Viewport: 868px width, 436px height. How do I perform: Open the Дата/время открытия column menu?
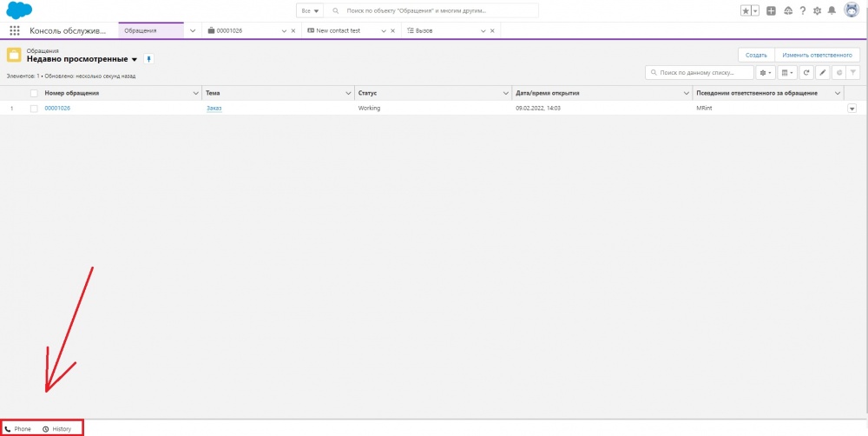687,93
